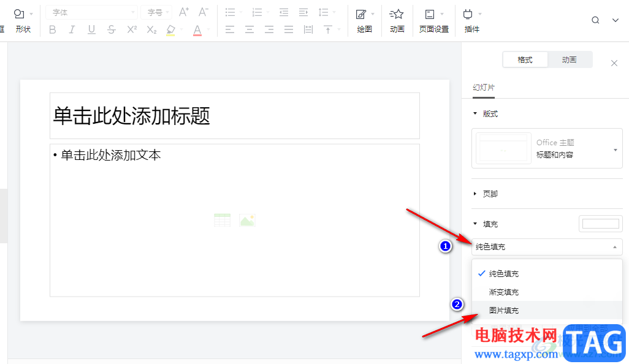Collapse the toolbar with the chevron

(616, 20)
